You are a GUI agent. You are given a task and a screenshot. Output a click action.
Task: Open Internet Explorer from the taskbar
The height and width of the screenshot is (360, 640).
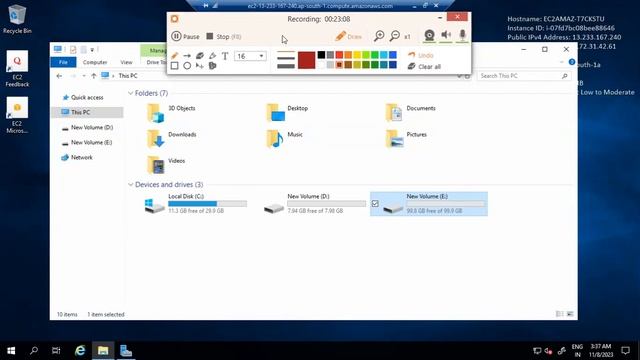[80, 351]
